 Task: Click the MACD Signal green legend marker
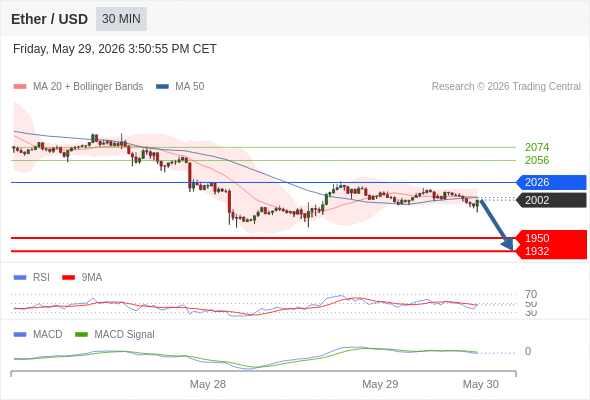click(81, 335)
